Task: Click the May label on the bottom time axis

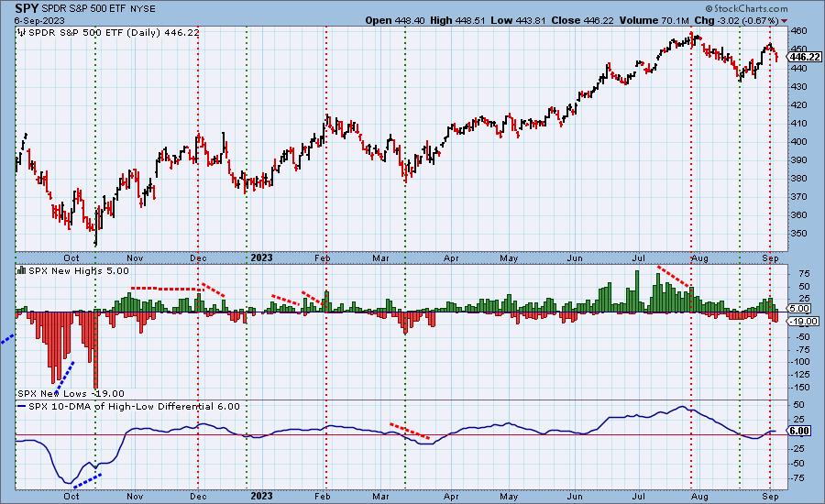Action: click(509, 496)
